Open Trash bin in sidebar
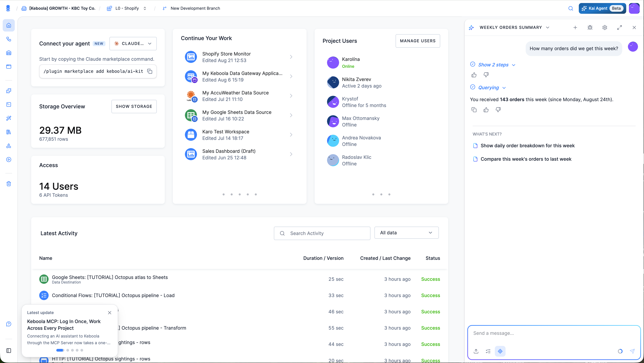 pos(9,184)
